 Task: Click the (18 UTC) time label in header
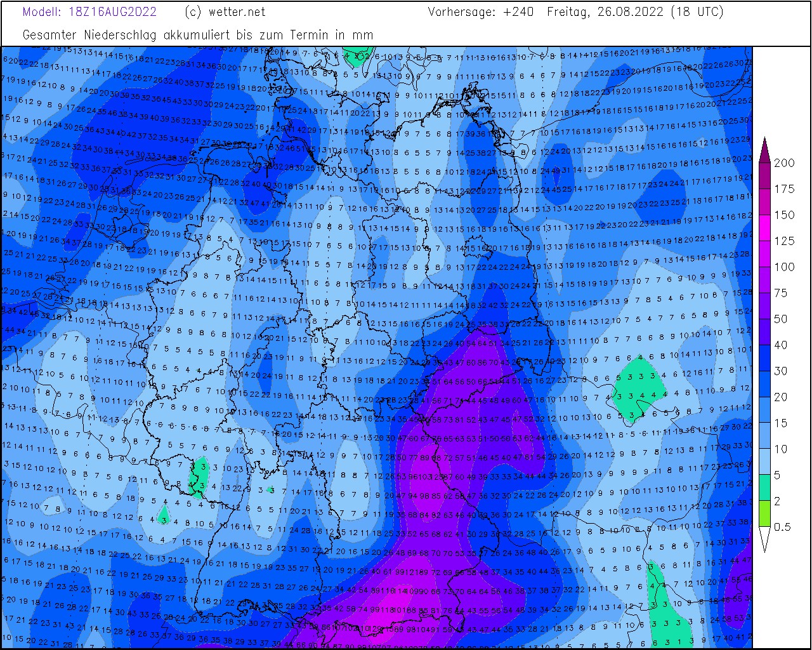pyautogui.click(x=697, y=12)
